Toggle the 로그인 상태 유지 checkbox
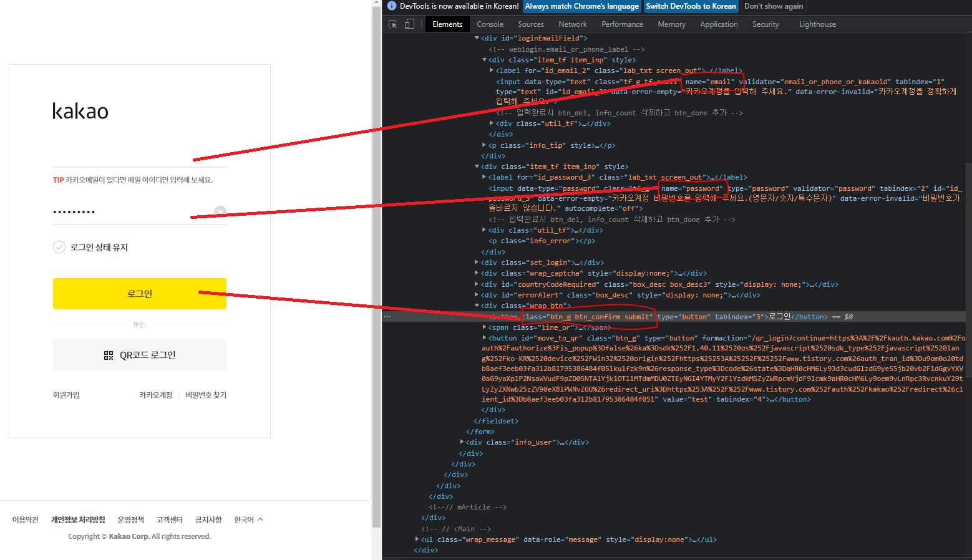Viewport: 972px width, 560px height. point(59,247)
